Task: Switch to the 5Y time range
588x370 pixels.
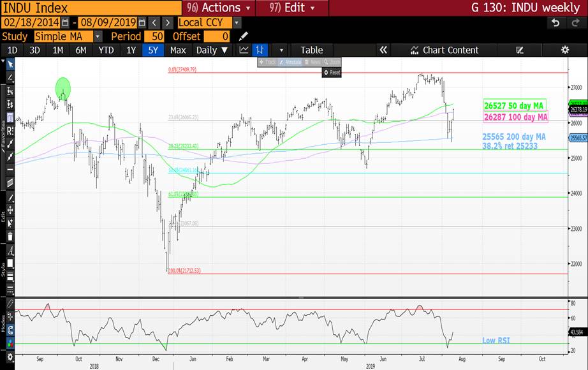Action: (154, 50)
